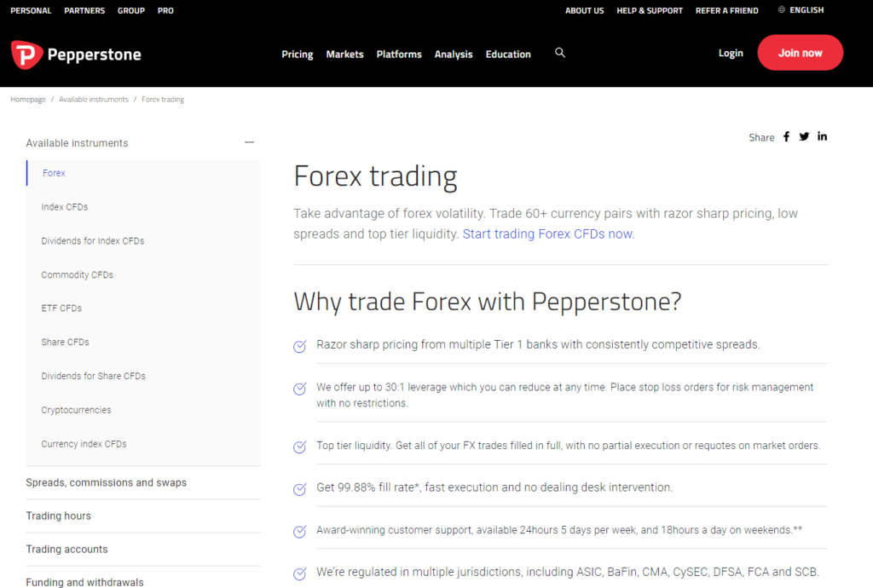The width and height of the screenshot is (873, 588).
Task: Open the Markets menu
Action: pos(344,54)
